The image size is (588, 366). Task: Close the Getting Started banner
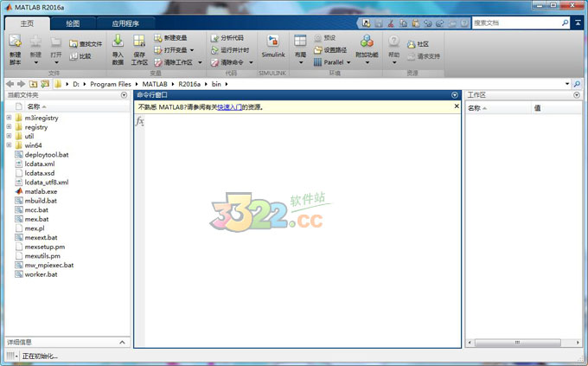click(x=457, y=106)
